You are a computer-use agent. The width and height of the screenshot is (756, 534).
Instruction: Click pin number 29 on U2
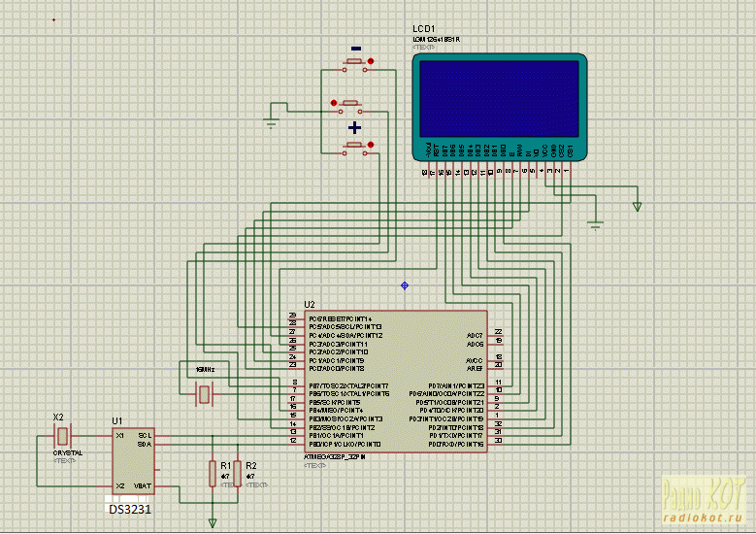click(x=293, y=316)
